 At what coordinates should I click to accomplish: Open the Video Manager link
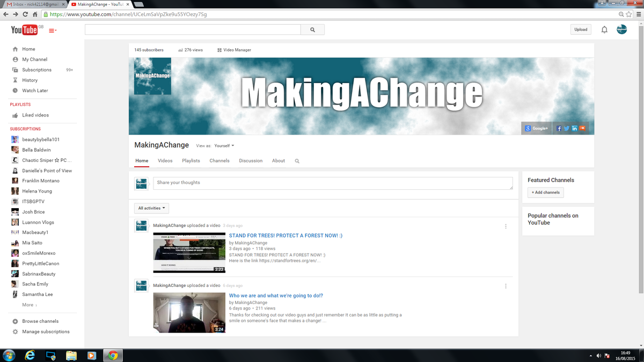(234, 50)
